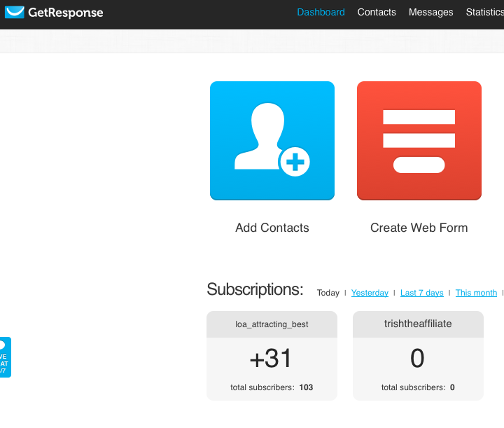Select the Today subscriptions filter
Viewport: 504px width, 428px height.
pyautogui.click(x=328, y=293)
